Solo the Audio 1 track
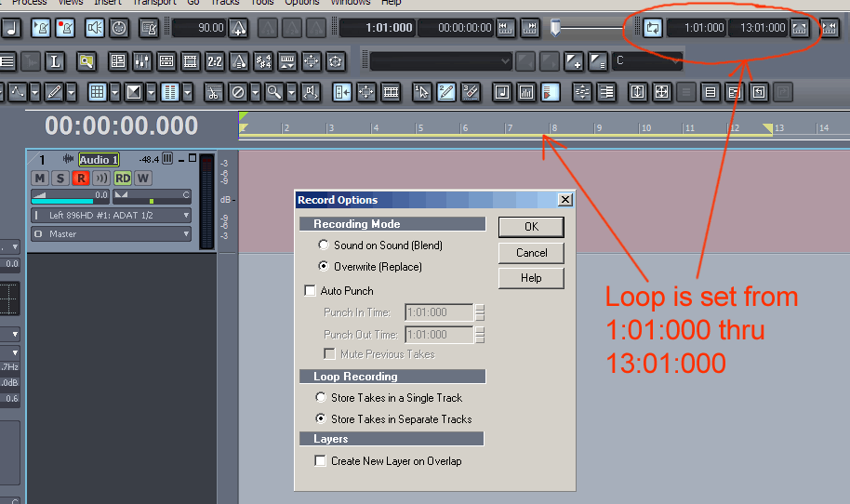The image size is (850, 504). [x=60, y=178]
